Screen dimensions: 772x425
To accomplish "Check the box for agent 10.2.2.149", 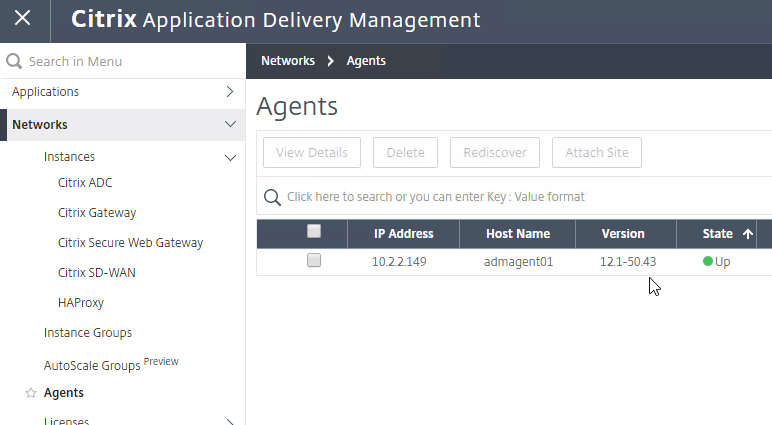I will point(314,260).
